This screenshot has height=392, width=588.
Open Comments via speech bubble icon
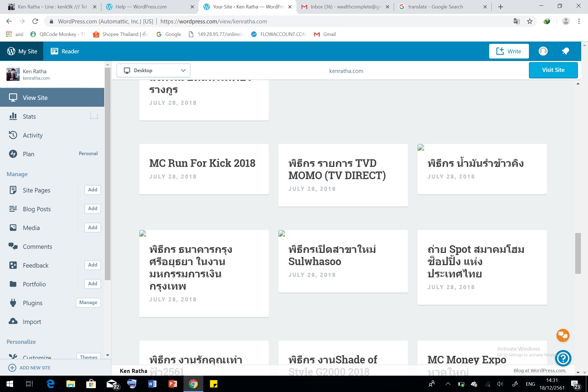[x=13, y=246]
